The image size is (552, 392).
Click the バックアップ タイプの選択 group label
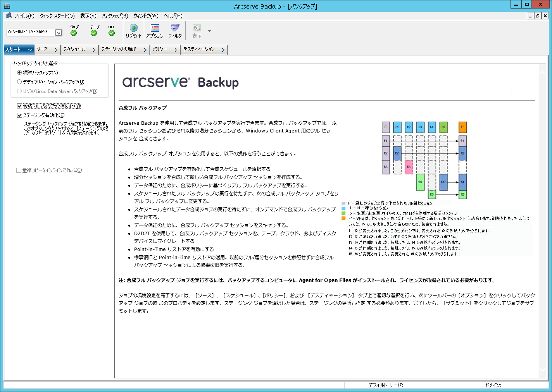click(36, 63)
